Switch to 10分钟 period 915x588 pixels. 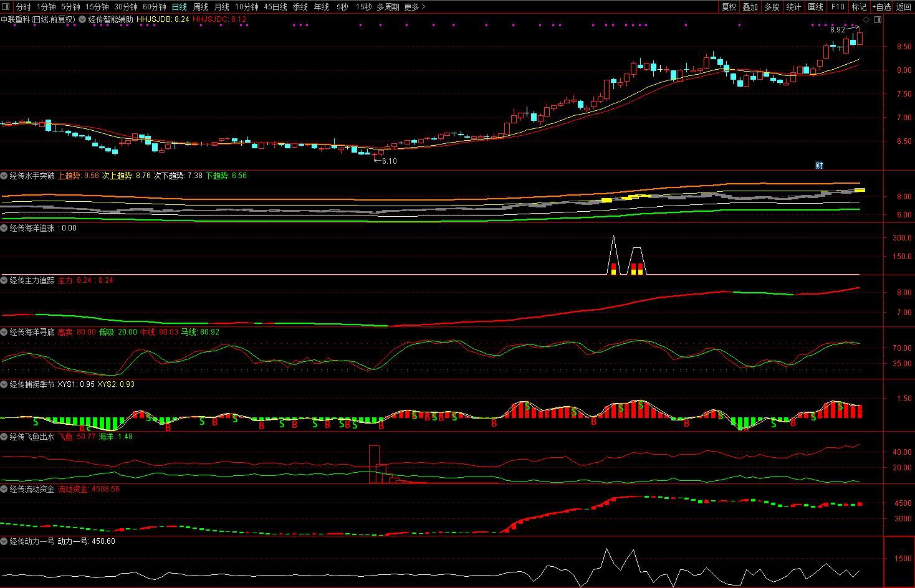click(x=247, y=7)
